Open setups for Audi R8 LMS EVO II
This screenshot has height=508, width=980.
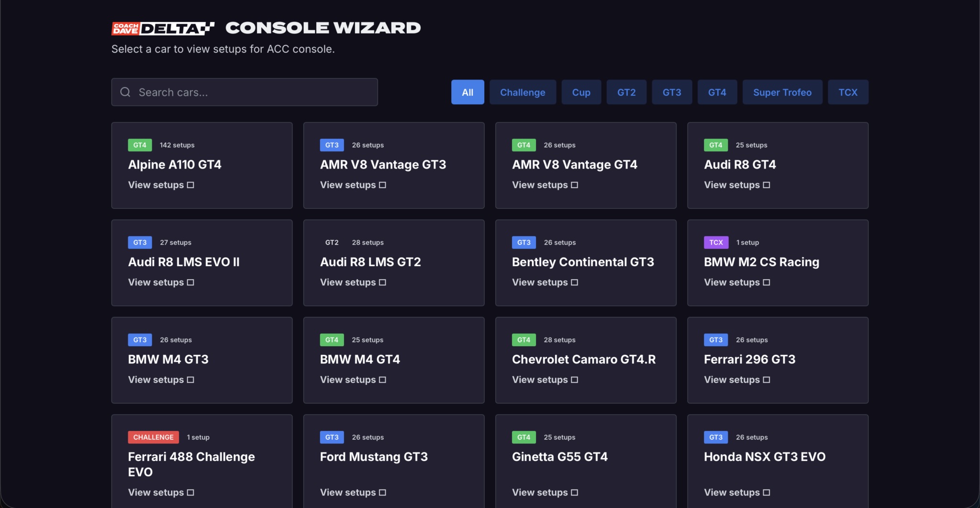(161, 282)
